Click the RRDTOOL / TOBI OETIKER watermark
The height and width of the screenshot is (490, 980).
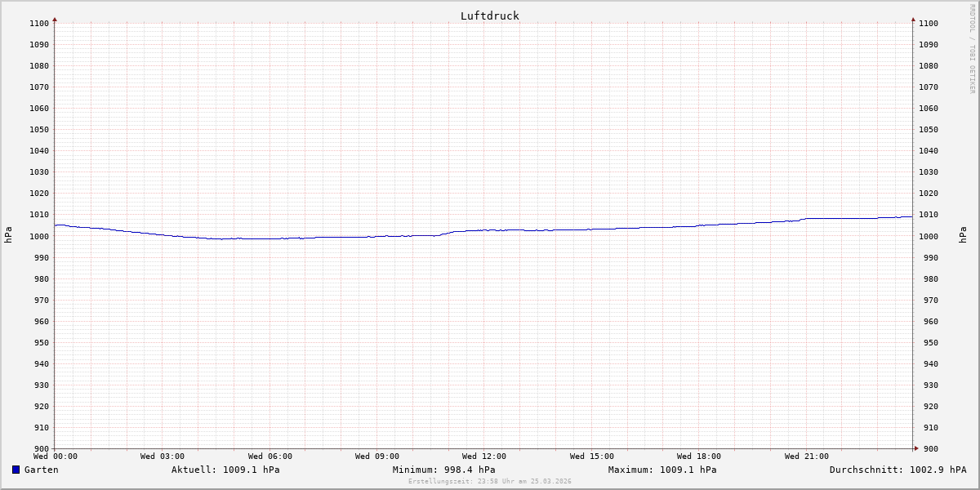tap(972, 49)
